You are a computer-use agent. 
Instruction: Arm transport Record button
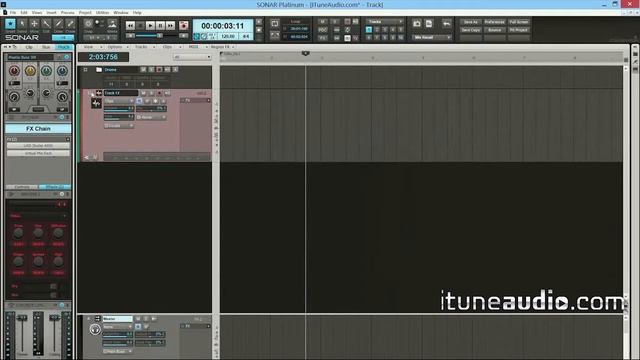(x=184, y=26)
